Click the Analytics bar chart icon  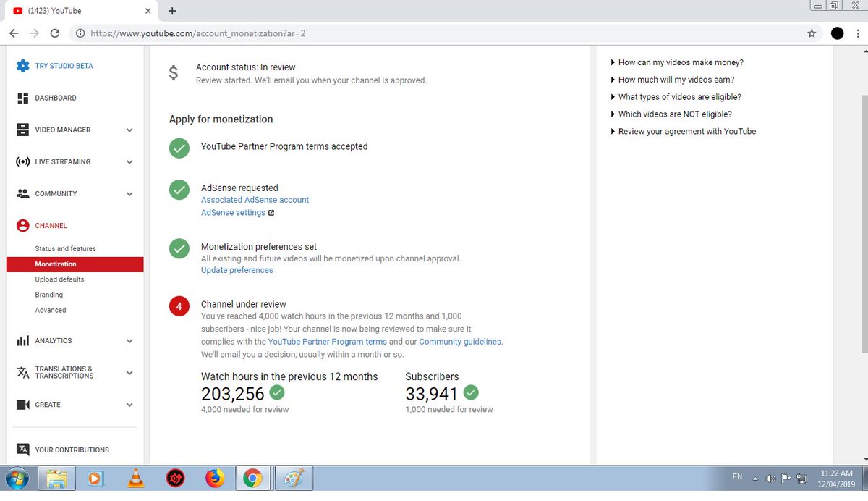pyautogui.click(x=22, y=340)
